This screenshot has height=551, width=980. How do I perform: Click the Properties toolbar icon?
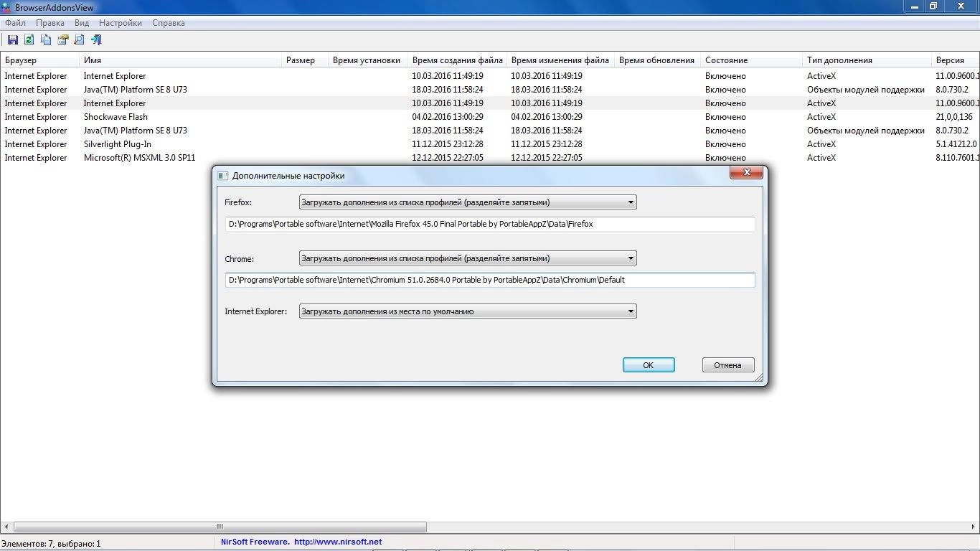pos(63,40)
